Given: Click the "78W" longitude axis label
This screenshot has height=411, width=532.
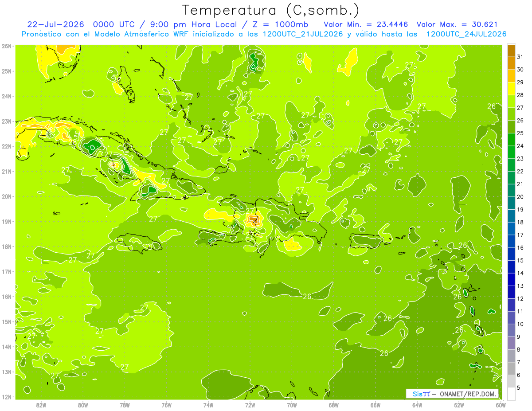Looking at the screenshot, I should [125, 405].
